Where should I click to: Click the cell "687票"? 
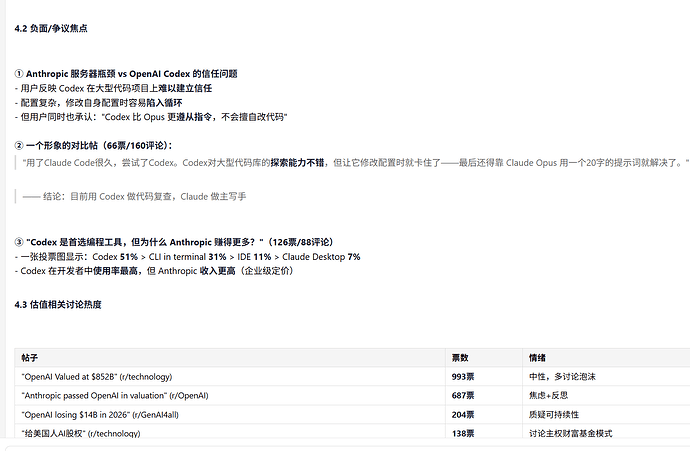coord(484,396)
